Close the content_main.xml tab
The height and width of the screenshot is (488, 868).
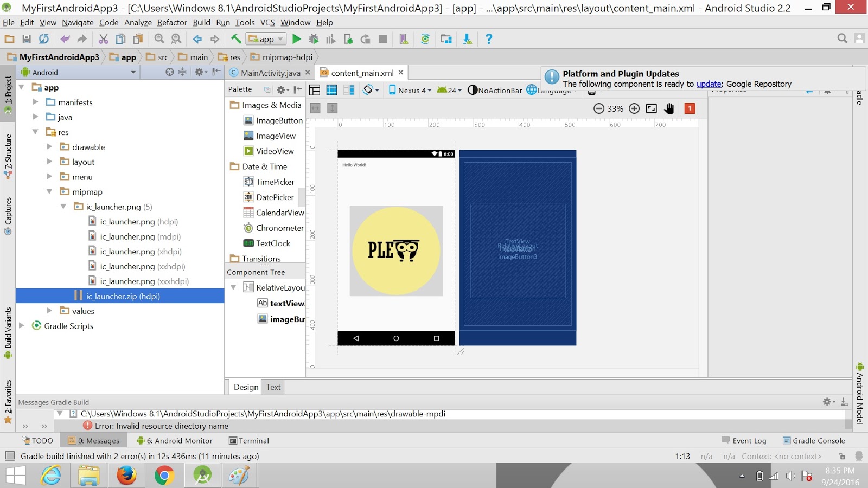tap(401, 73)
